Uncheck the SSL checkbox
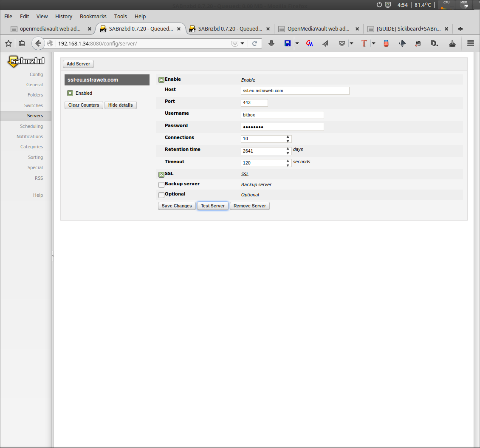 tap(161, 174)
